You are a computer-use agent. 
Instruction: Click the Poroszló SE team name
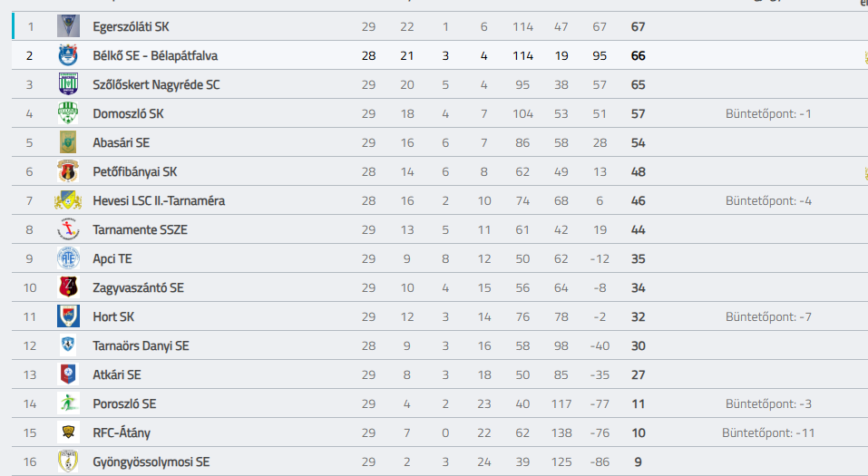click(124, 404)
